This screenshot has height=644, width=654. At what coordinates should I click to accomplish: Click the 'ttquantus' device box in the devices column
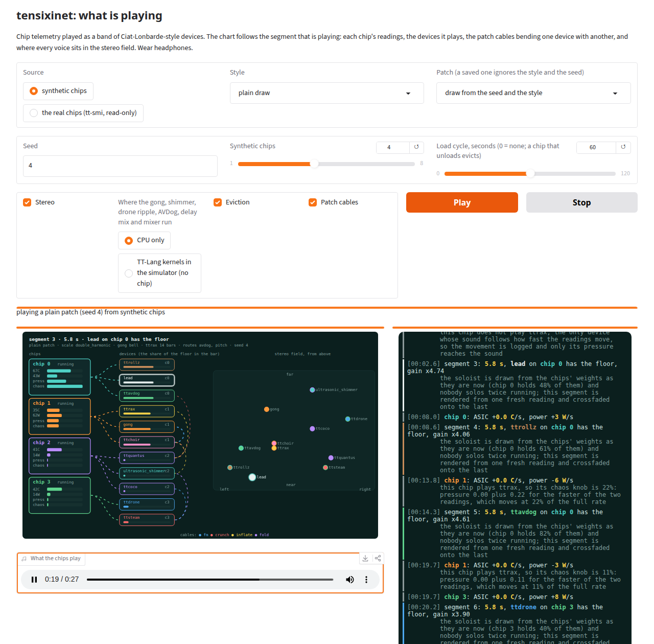147,457
